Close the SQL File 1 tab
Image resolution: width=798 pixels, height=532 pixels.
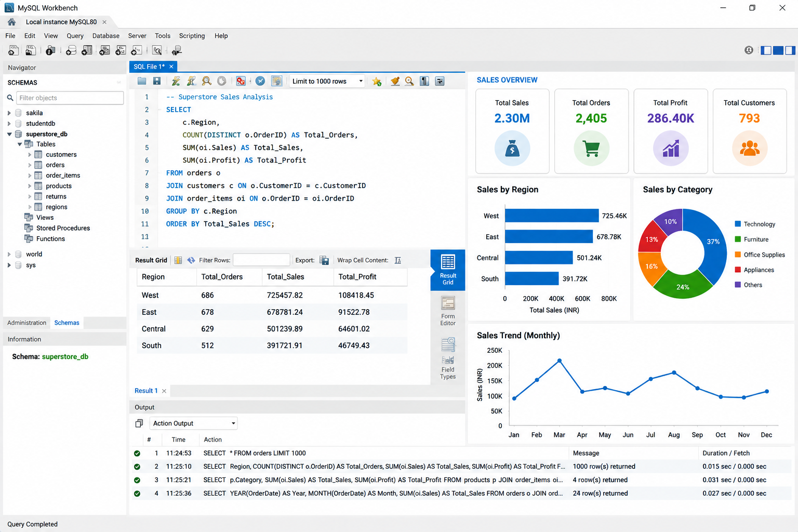coord(171,66)
